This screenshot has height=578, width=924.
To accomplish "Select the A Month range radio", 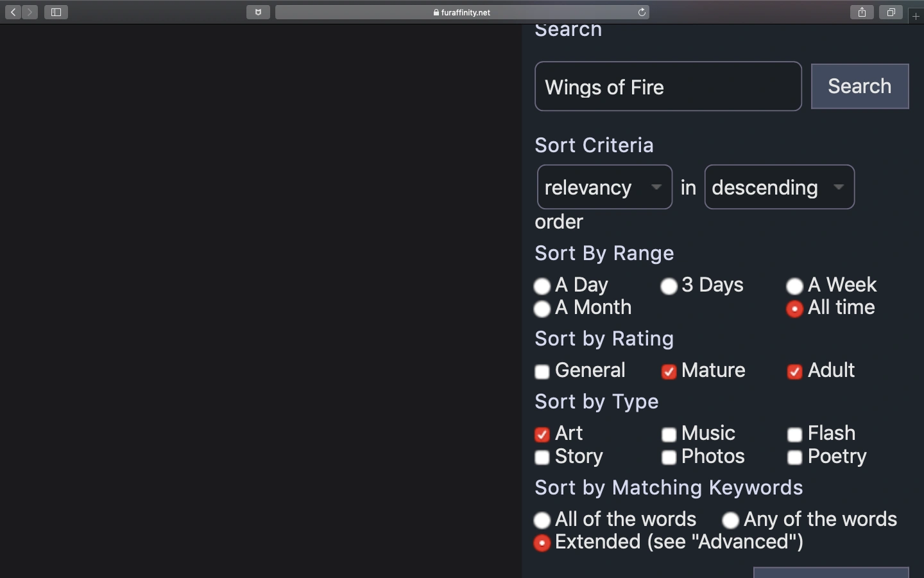I will (x=542, y=309).
